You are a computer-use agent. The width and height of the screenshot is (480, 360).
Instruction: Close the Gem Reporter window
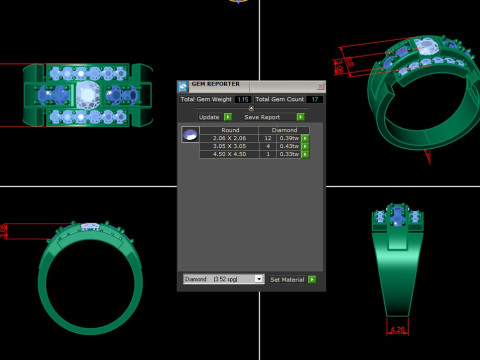click(320, 86)
